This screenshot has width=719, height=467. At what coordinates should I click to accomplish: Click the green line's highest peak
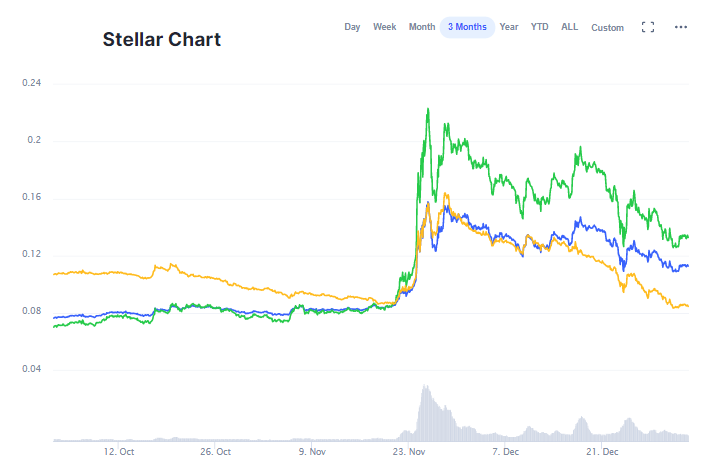point(428,109)
